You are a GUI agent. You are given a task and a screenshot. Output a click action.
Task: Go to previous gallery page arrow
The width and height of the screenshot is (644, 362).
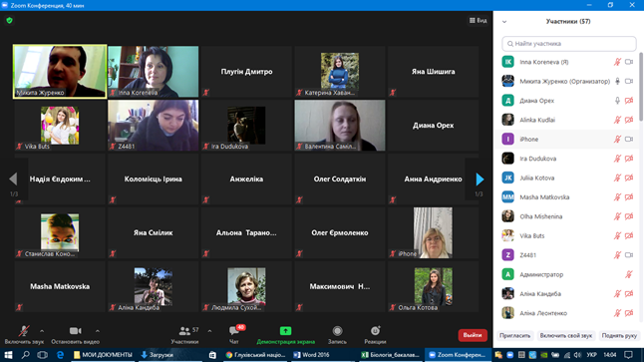click(x=13, y=180)
